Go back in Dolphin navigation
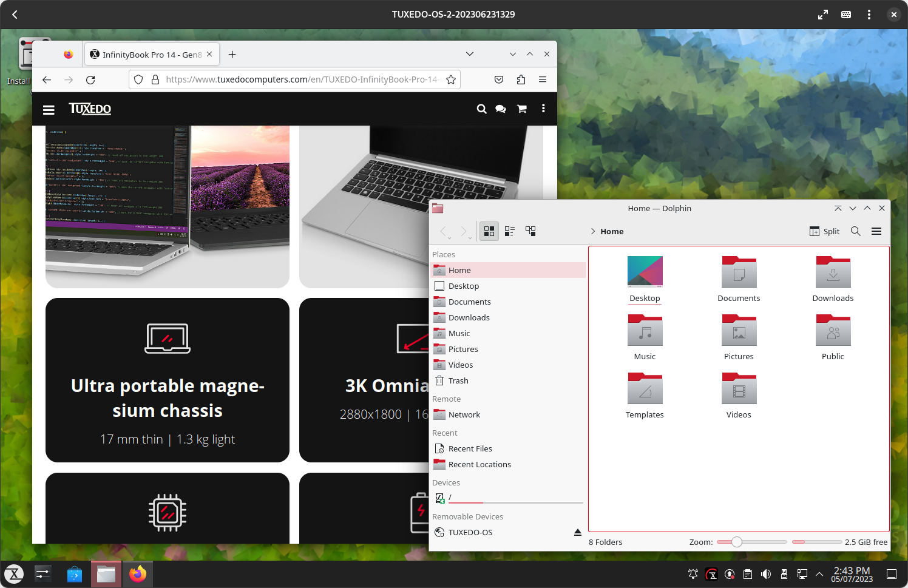This screenshot has width=908, height=588. tap(444, 231)
